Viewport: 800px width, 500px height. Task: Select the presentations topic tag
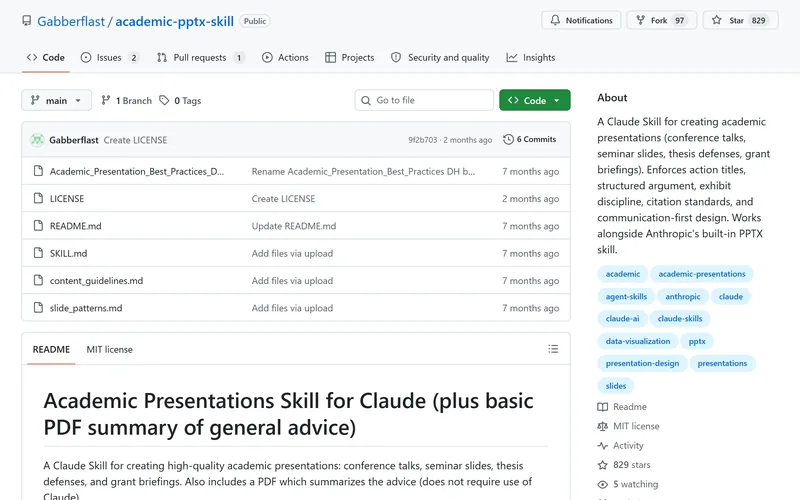(x=722, y=363)
